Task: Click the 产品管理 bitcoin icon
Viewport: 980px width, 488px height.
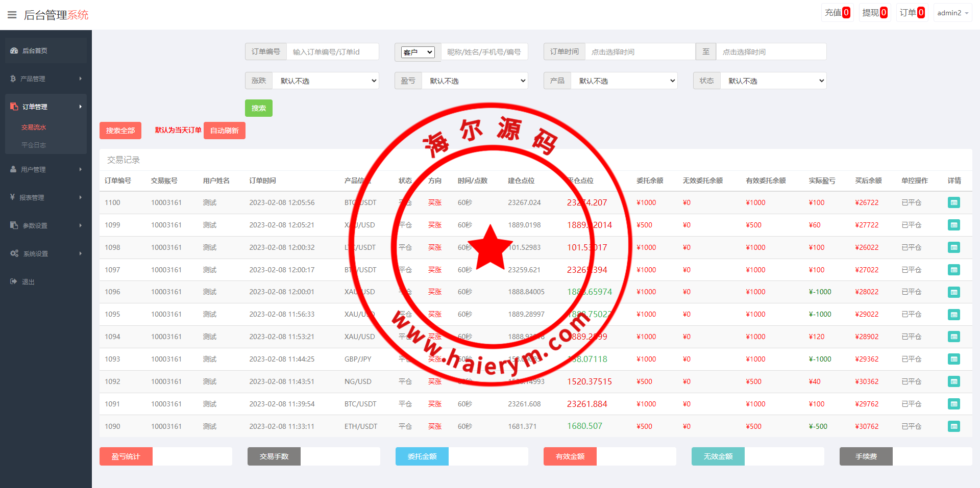Action: [13, 79]
